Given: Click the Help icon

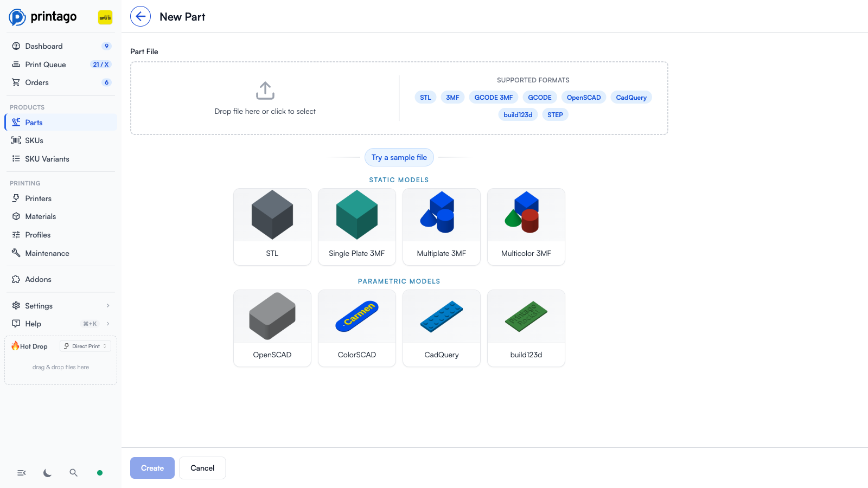Looking at the screenshot, I should tap(16, 323).
